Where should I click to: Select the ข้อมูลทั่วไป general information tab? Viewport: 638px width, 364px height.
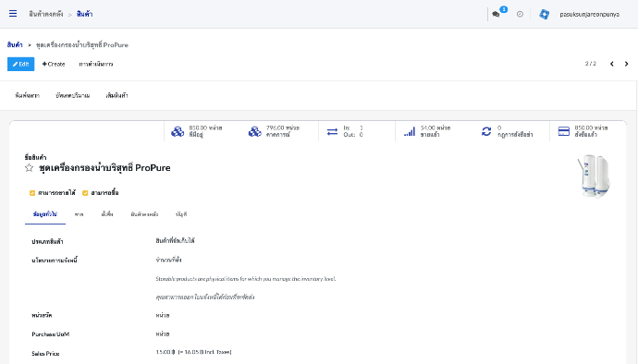pyautogui.click(x=45, y=214)
